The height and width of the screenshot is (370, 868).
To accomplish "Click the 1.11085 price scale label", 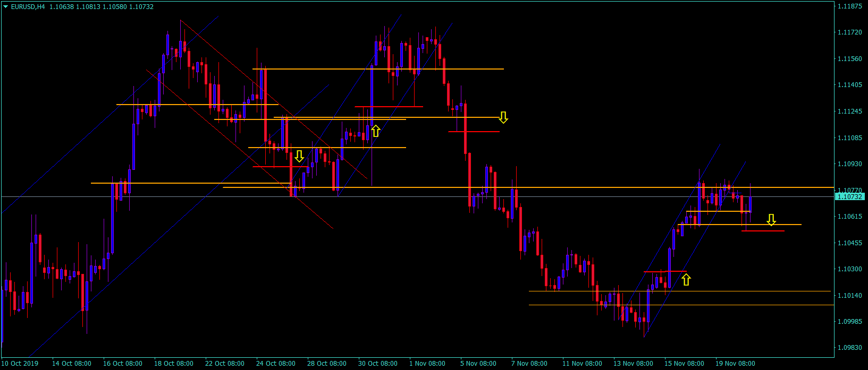I will tap(849, 138).
